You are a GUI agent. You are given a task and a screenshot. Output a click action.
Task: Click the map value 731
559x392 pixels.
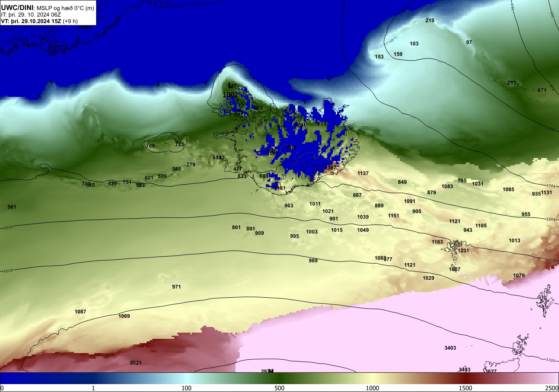tap(127, 182)
